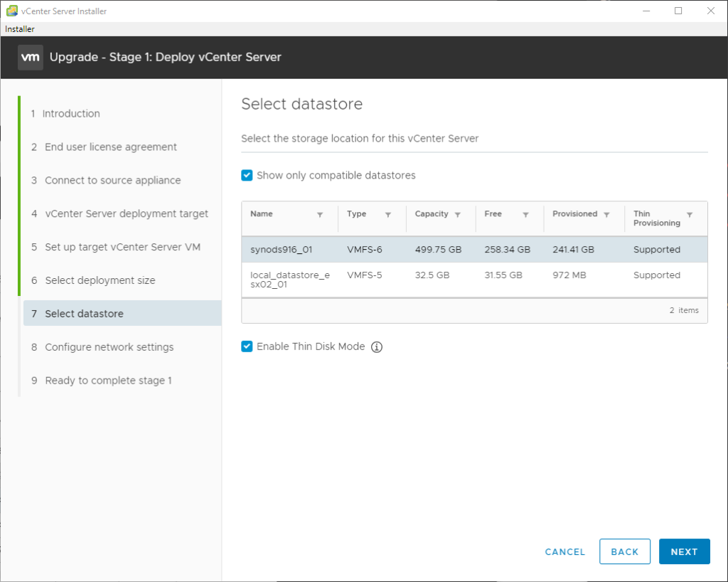
Task: Click Supported cell in synods916_01 row
Action: pyautogui.click(x=656, y=250)
